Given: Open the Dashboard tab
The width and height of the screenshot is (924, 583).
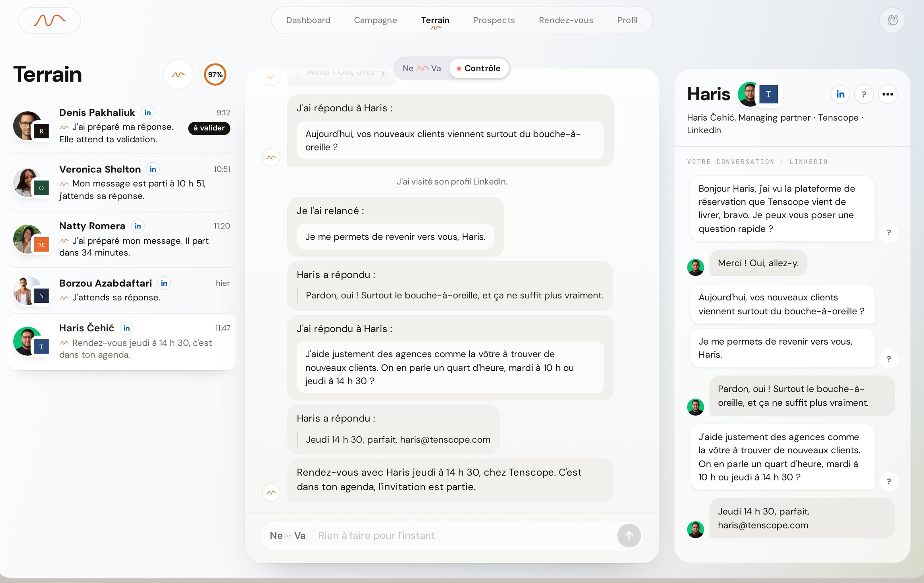Looking at the screenshot, I should pos(308,20).
